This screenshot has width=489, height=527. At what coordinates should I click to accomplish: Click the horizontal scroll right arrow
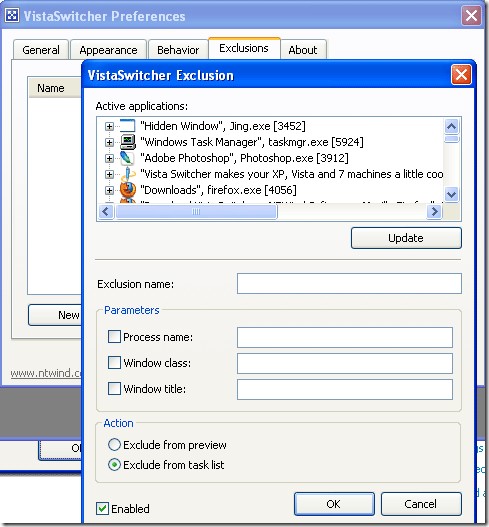pos(434,212)
